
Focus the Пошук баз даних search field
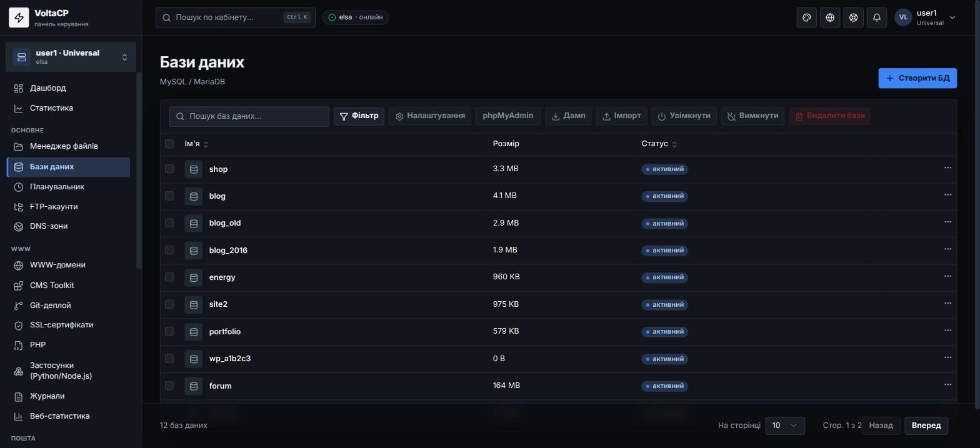click(249, 116)
